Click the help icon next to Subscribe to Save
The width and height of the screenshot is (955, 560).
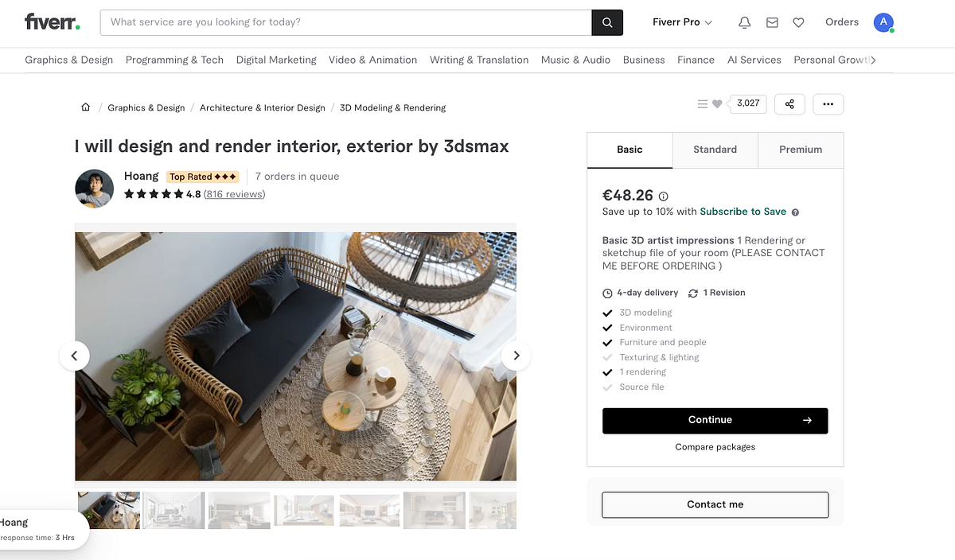point(794,212)
